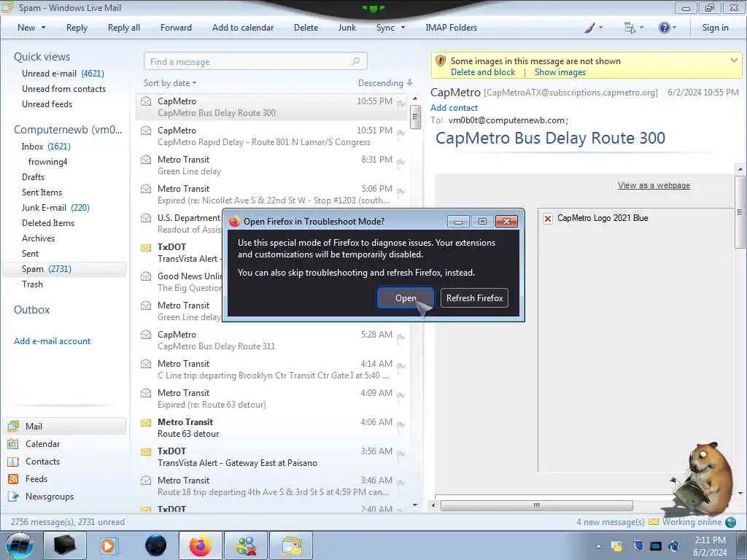Click Junk in the toolbar
This screenshot has width=747, height=560.
pos(347,28)
